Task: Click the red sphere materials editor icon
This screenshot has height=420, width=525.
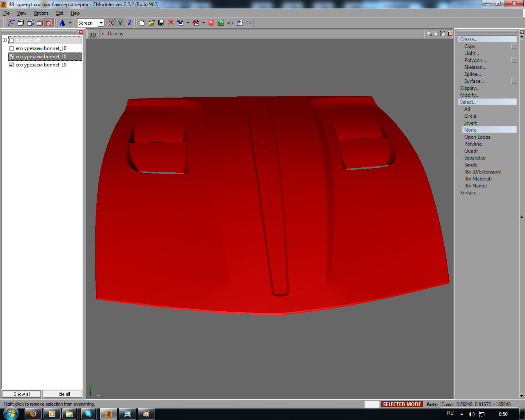Action: click(x=211, y=23)
